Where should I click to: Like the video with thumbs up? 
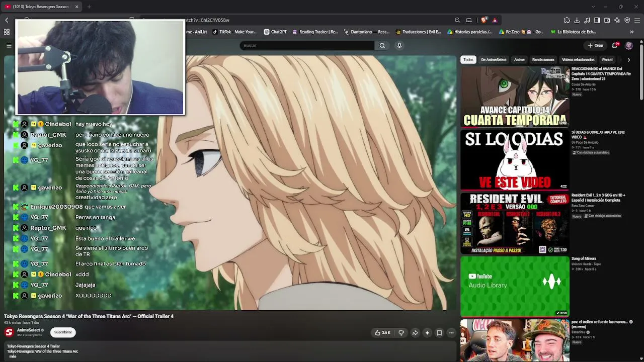pyautogui.click(x=382, y=333)
